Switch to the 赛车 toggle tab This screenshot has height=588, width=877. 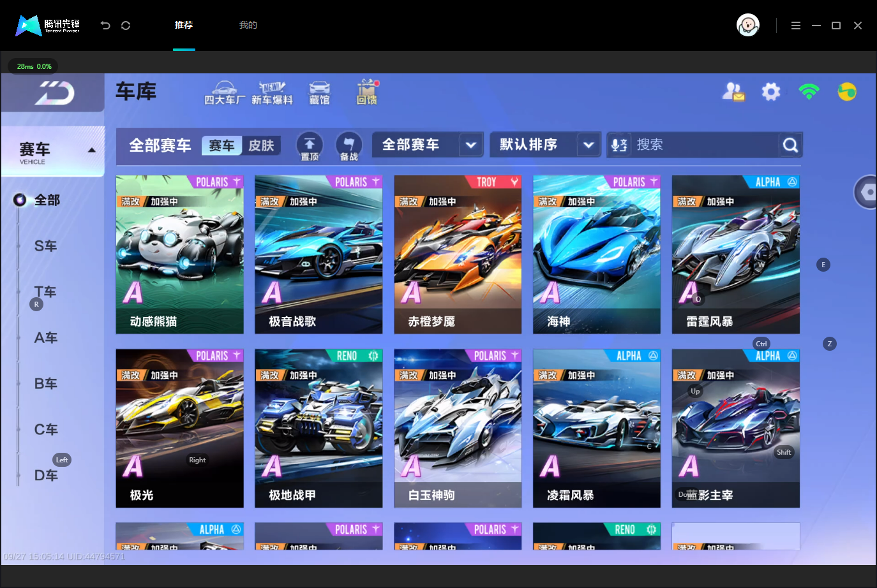point(221,146)
